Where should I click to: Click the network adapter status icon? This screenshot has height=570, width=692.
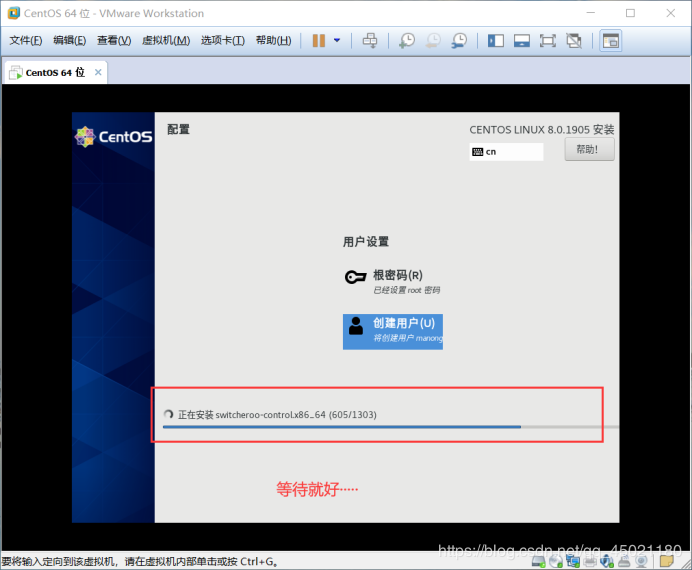(573, 561)
